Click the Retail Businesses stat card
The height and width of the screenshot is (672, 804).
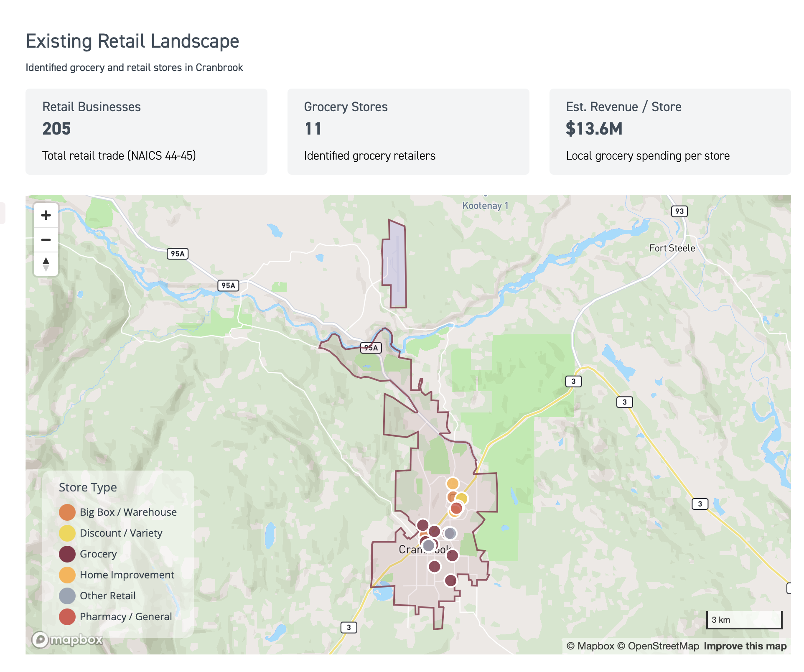pos(146,131)
